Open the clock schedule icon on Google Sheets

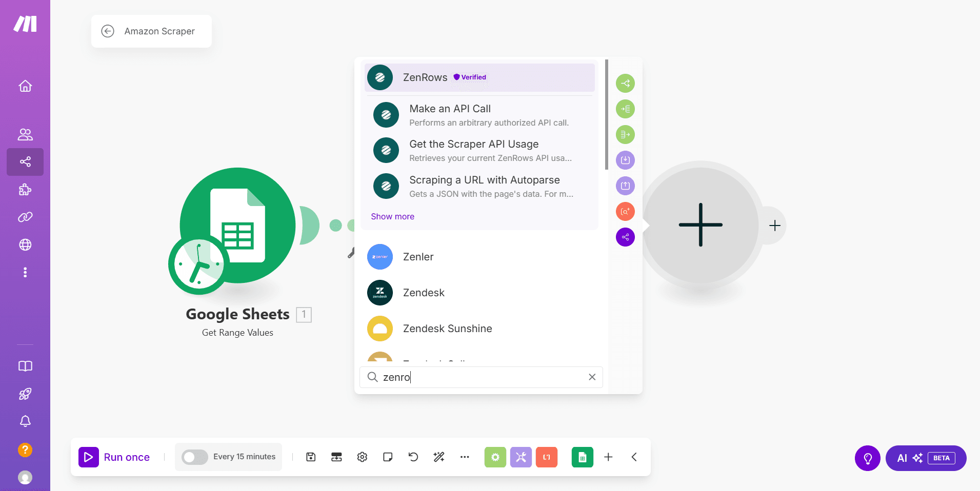tap(199, 264)
